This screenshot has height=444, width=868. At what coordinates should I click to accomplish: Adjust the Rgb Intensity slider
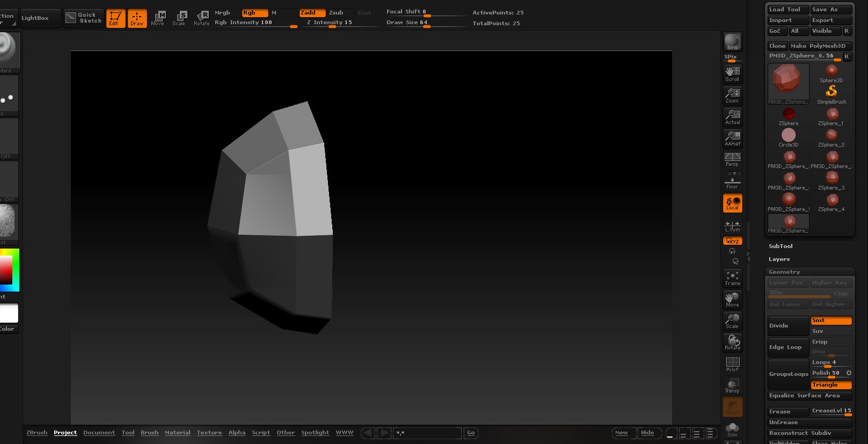click(256, 23)
